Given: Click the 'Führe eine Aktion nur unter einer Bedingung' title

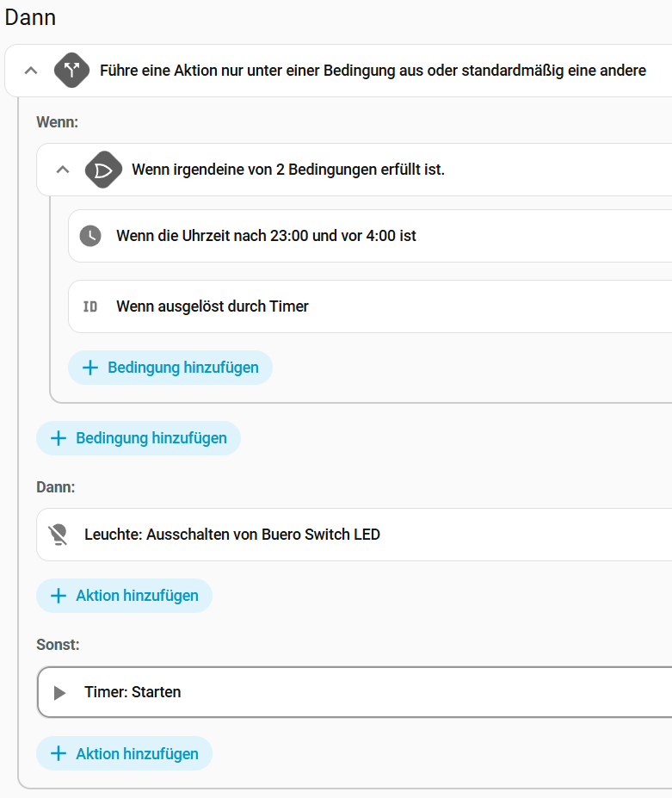Looking at the screenshot, I should (373, 71).
